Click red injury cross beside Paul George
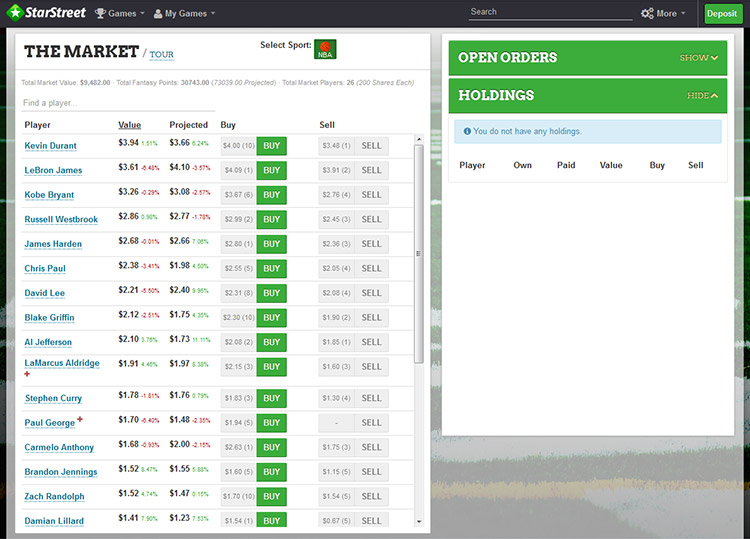The width and height of the screenshot is (750, 539). coord(80,419)
